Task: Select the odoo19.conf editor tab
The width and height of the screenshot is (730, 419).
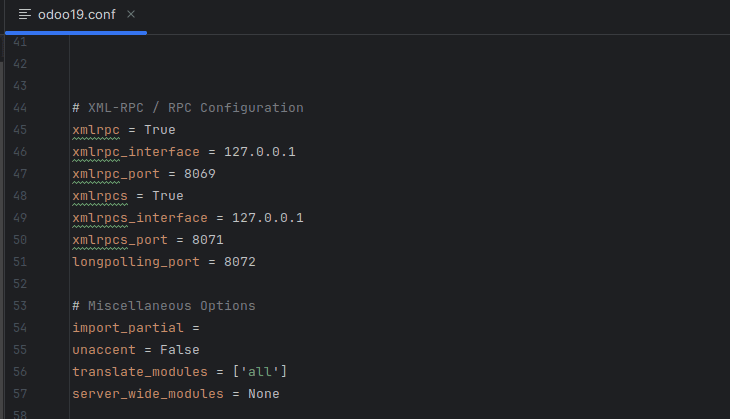Action: (76, 15)
